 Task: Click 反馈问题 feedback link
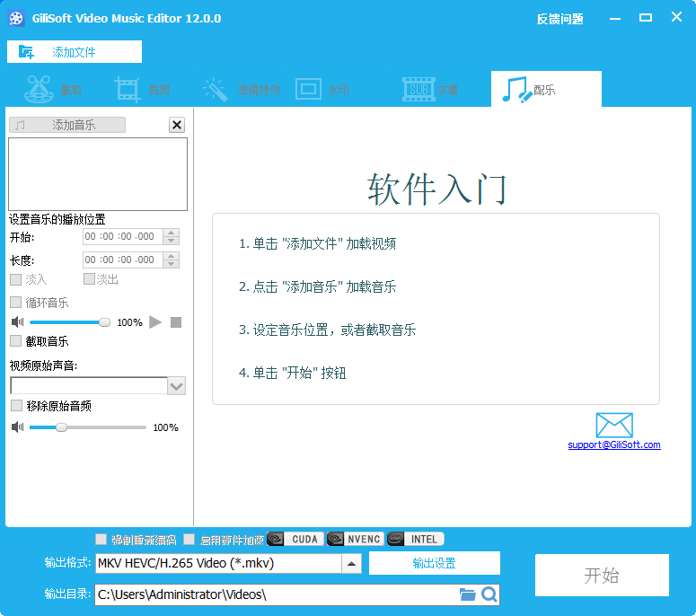tap(559, 19)
